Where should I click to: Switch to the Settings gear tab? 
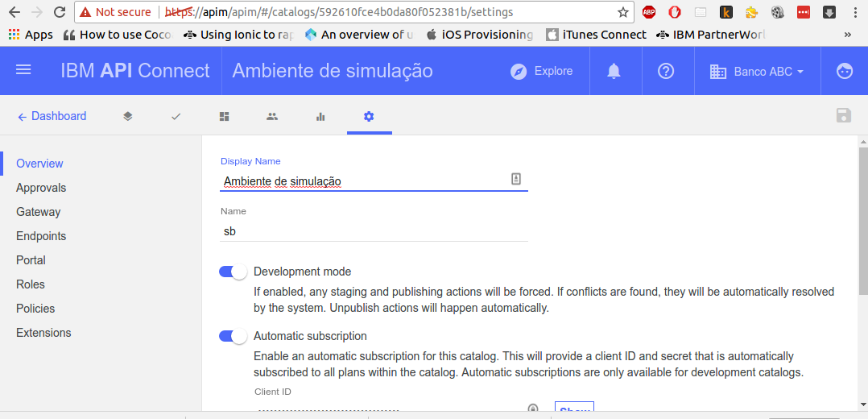pyautogui.click(x=369, y=116)
